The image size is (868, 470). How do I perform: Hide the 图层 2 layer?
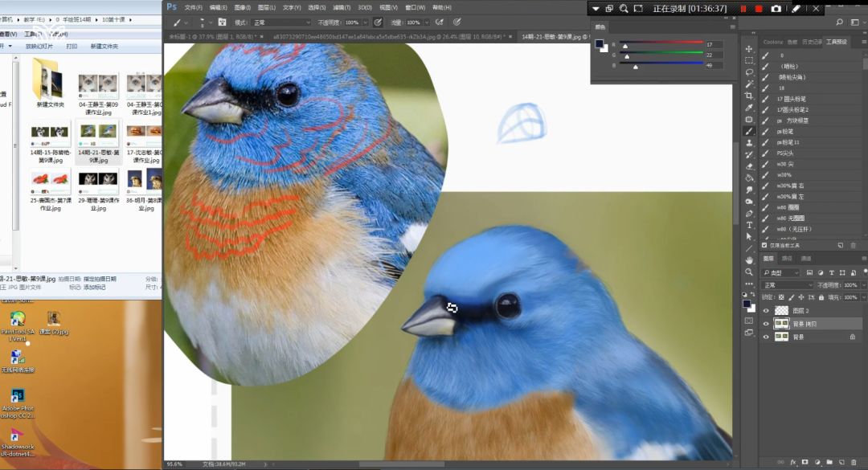coord(765,310)
